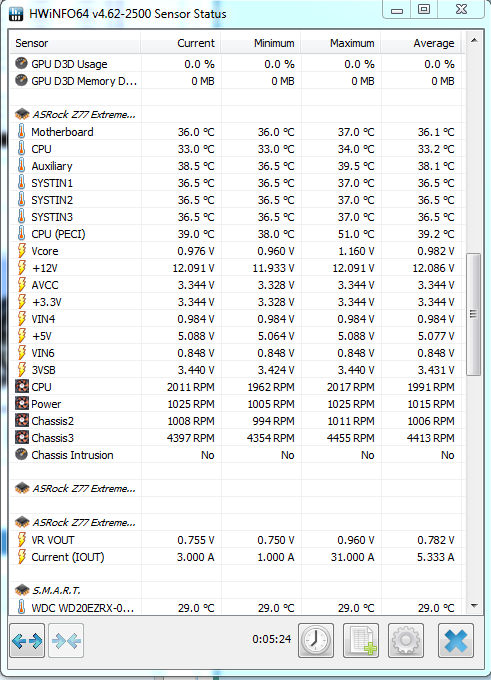Click the HWiNFO64 title bar app icon
The height and width of the screenshot is (680, 491).
pos(16,14)
